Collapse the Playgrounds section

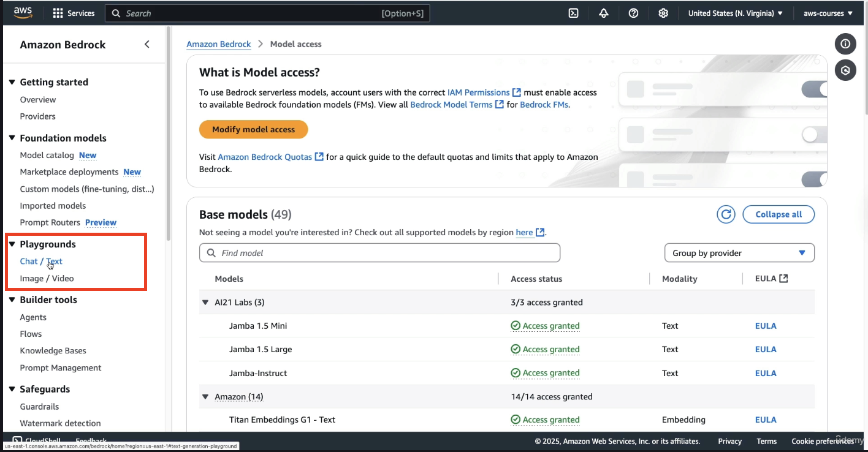click(12, 244)
